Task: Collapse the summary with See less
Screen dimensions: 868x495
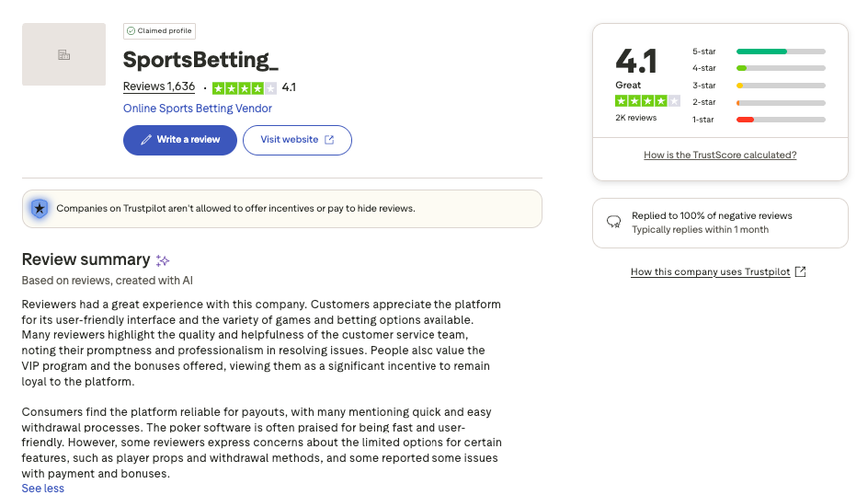Action: coord(43,489)
